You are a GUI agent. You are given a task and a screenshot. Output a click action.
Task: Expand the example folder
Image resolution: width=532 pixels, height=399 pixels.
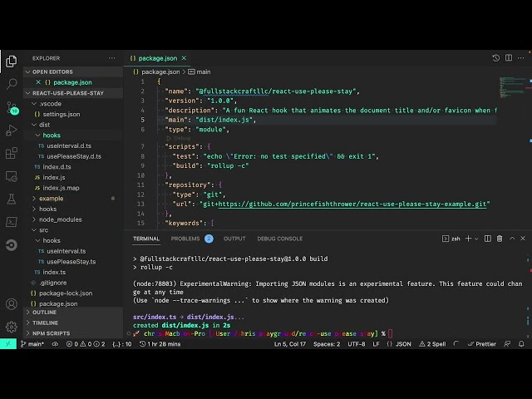click(x=73, y=199)
